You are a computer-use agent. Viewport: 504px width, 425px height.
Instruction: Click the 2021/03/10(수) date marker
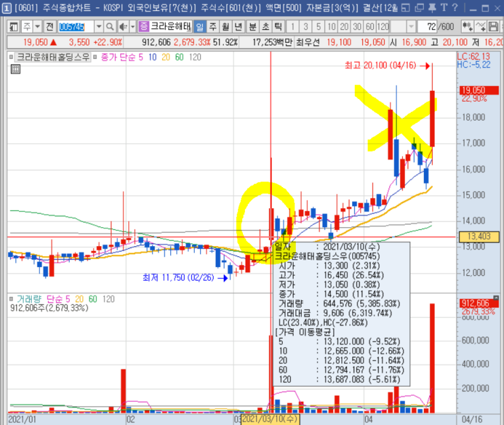pyautogui.click(x=270, y=419)
